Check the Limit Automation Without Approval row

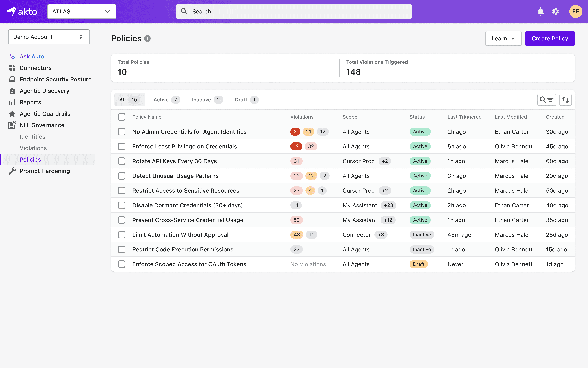pyautogui.click(x=122, y=235)
